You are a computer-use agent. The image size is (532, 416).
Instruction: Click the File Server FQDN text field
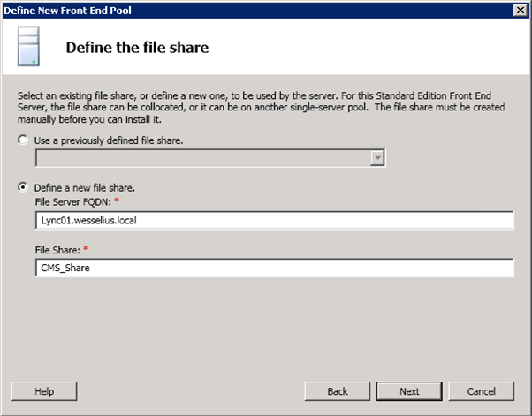(x=274, y=220)
